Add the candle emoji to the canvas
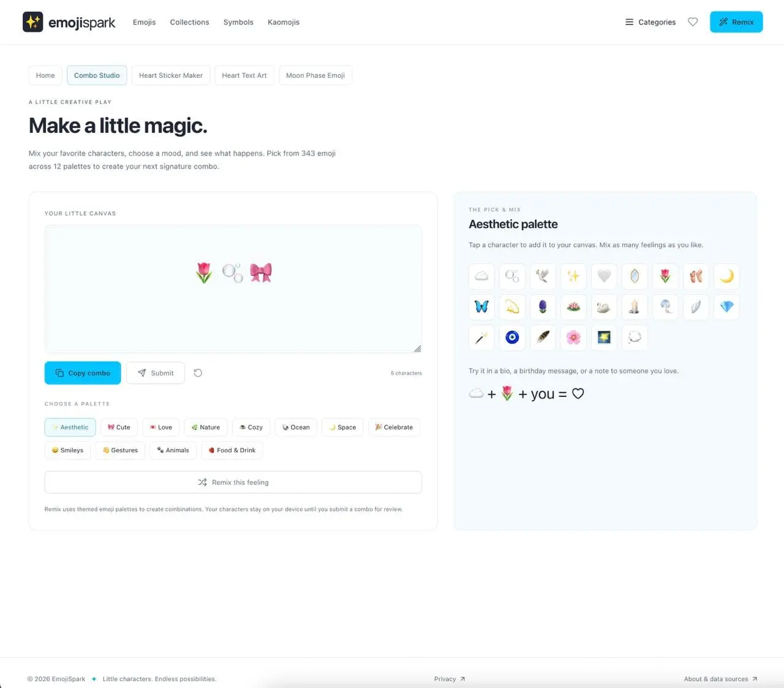 click(635, 307)
